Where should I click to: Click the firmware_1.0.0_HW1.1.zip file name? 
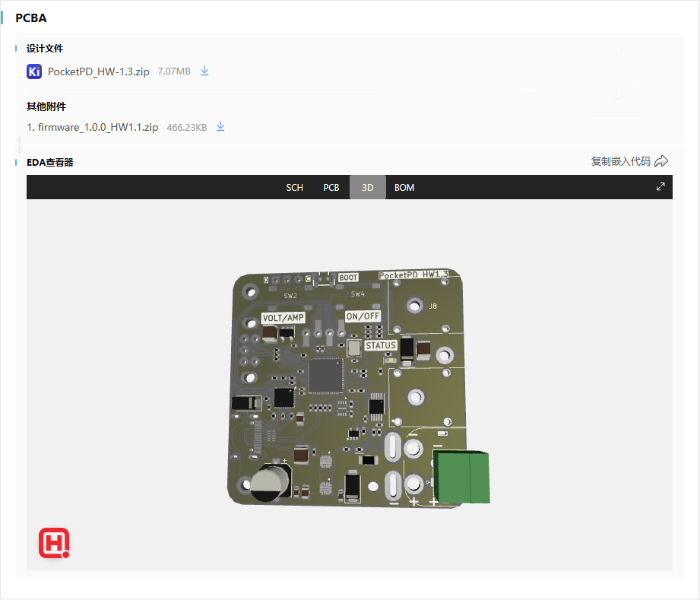click(x=97, y=128)
